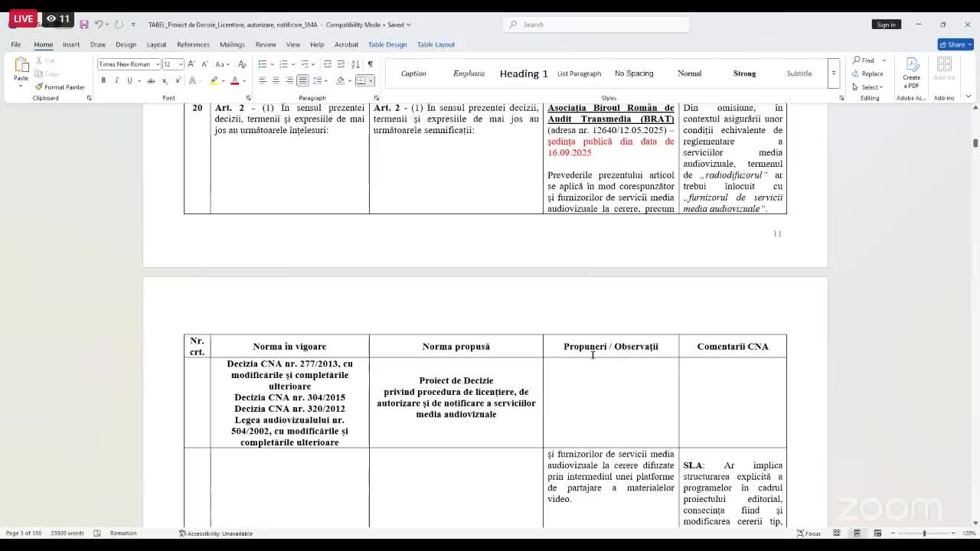Open the Select dropdown
The height and width of the screenshot is (551, 980).
tap(867, 86)
